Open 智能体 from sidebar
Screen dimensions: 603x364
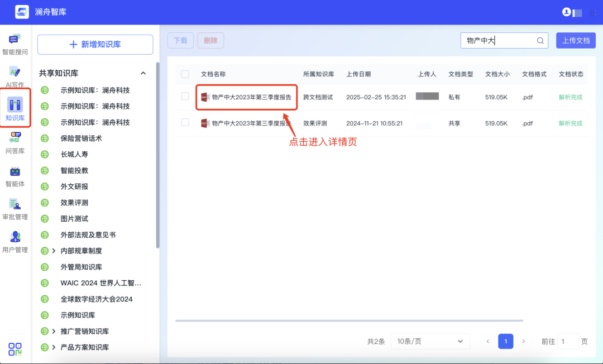tap(15, 176)
